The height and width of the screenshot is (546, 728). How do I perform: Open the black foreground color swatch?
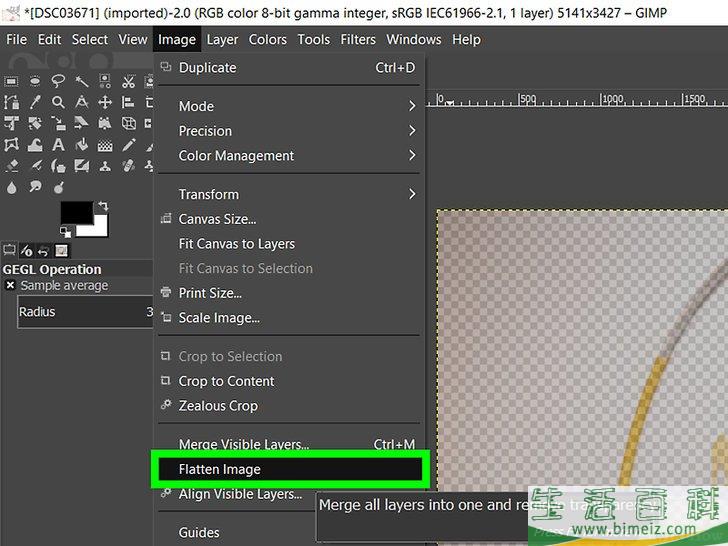coord(73,212)
